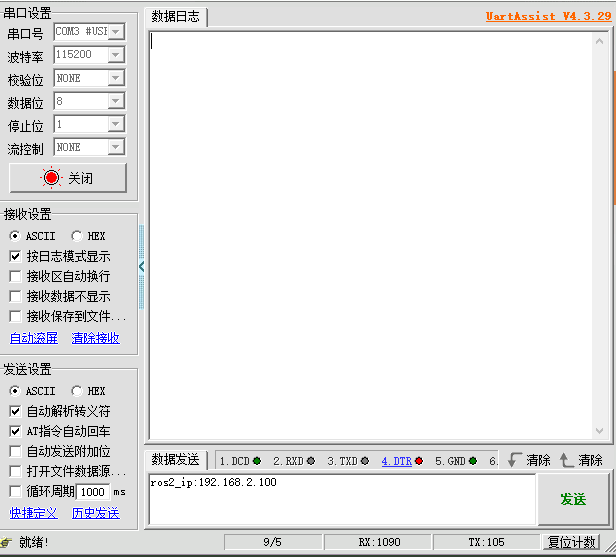Open the UartAssist V4.3.29 link
The height and width of the screenshot is (557, 616).
[x=548, y=16]
